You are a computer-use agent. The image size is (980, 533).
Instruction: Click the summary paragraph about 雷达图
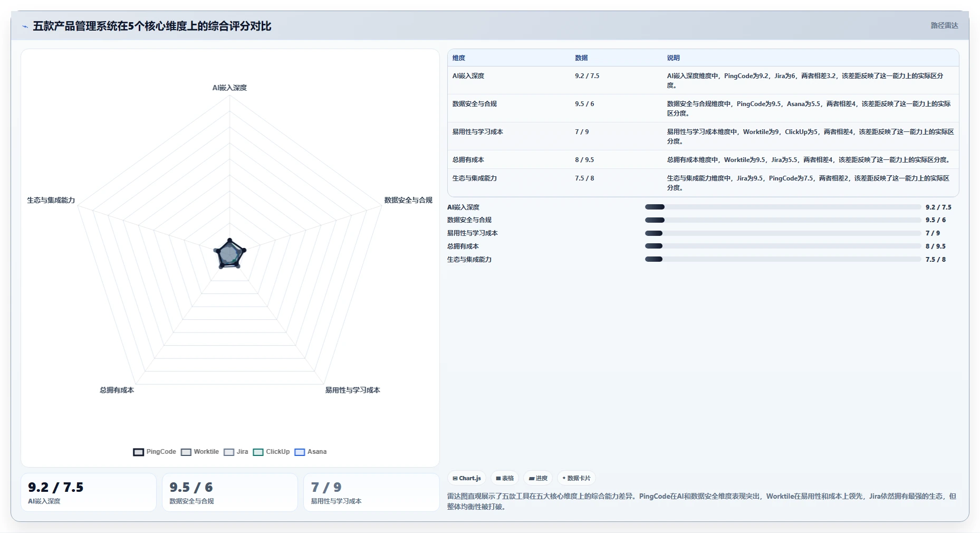pyautogui.click(x=702, y=501)
